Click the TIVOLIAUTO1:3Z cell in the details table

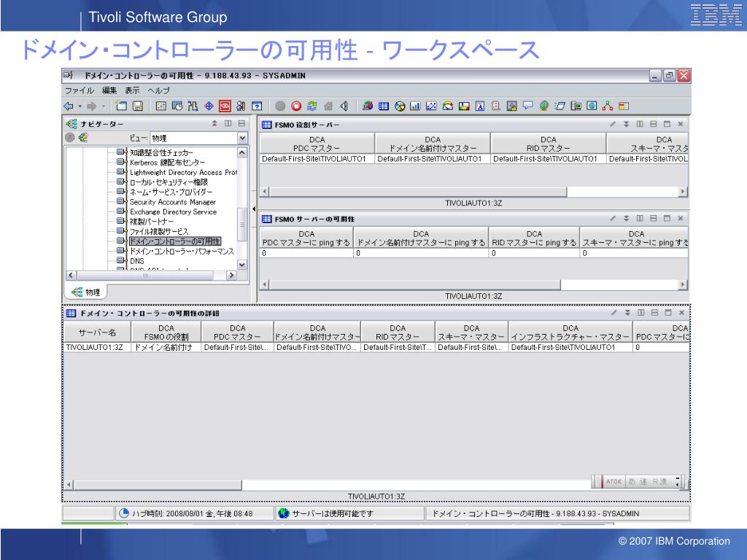coord(97,348)
